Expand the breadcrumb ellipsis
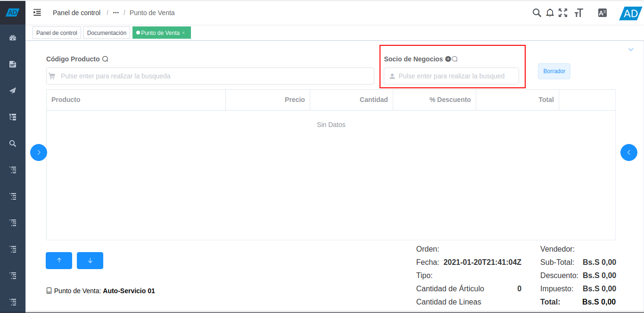 pyautogui.click(x=116, y=13)
